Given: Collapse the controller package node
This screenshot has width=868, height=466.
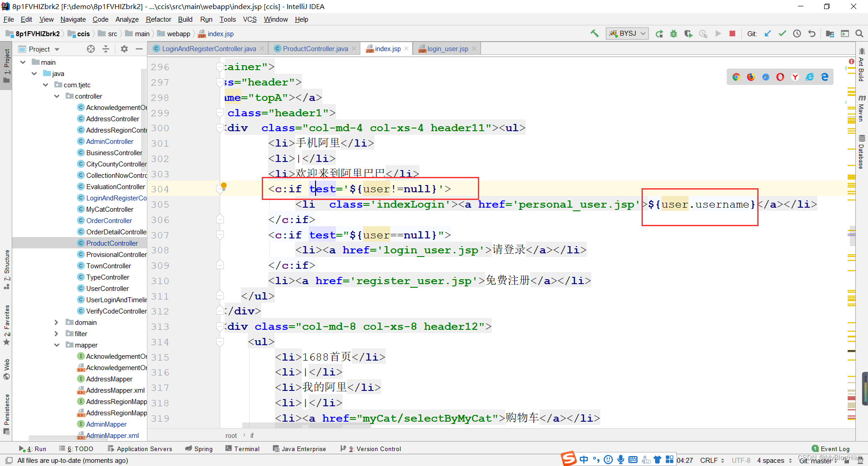Looking at the screenshot, I should (57, 96).
